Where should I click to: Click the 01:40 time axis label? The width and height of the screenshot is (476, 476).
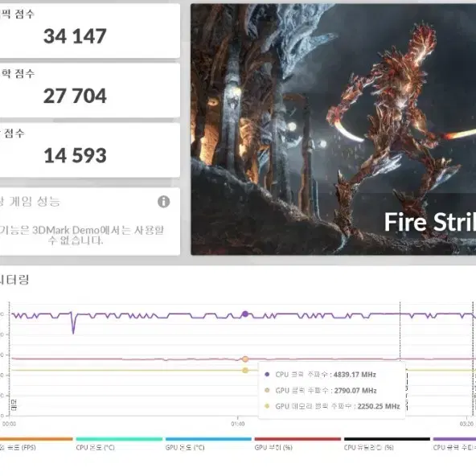coord(238,424)
